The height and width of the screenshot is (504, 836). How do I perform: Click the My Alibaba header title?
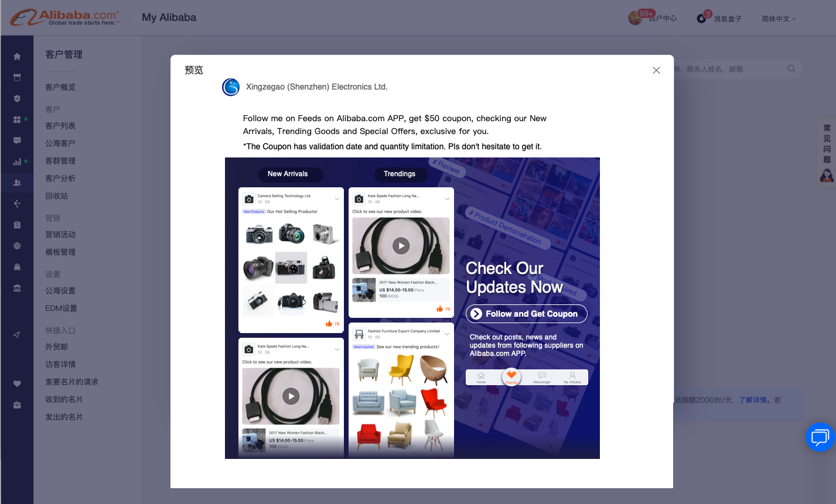click(169, 18)
